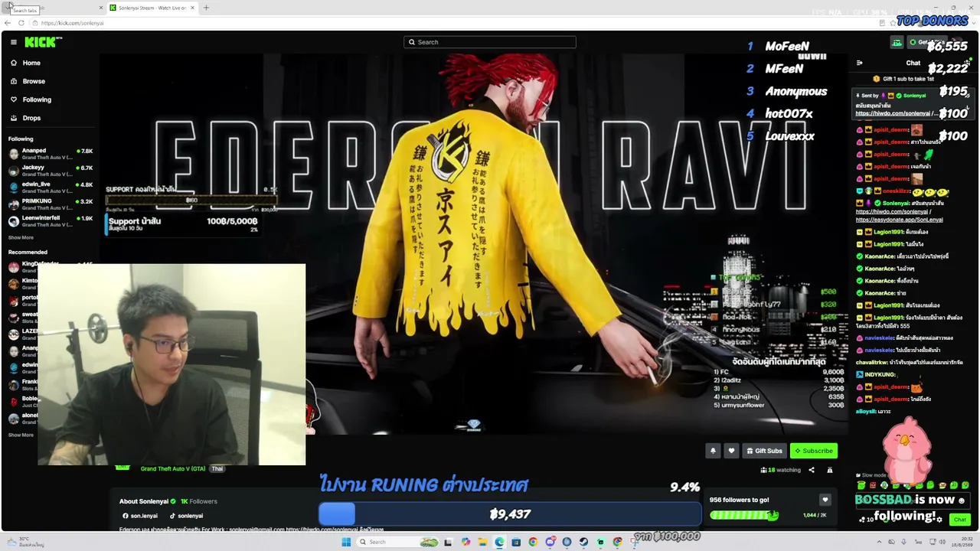This screenshot has width=980, height=551.
Task: Open PRIMKUNG channel from Following list
Action: [x=51, y=204]
